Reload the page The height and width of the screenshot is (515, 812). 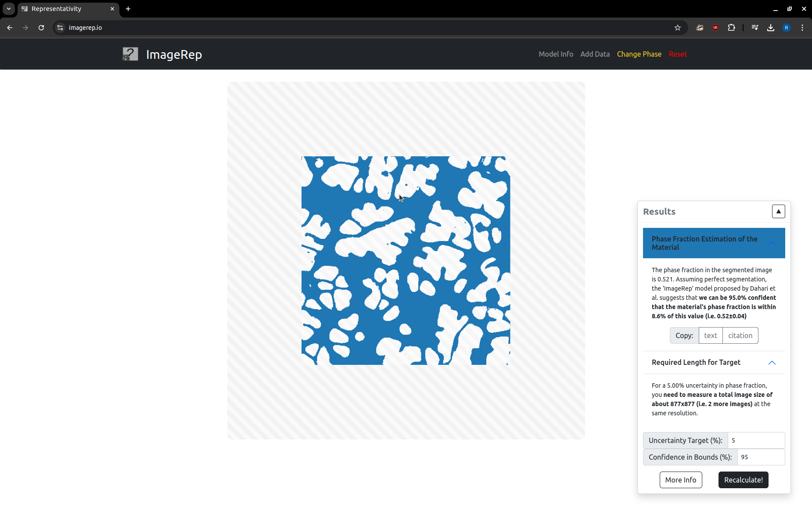(41, 28)
